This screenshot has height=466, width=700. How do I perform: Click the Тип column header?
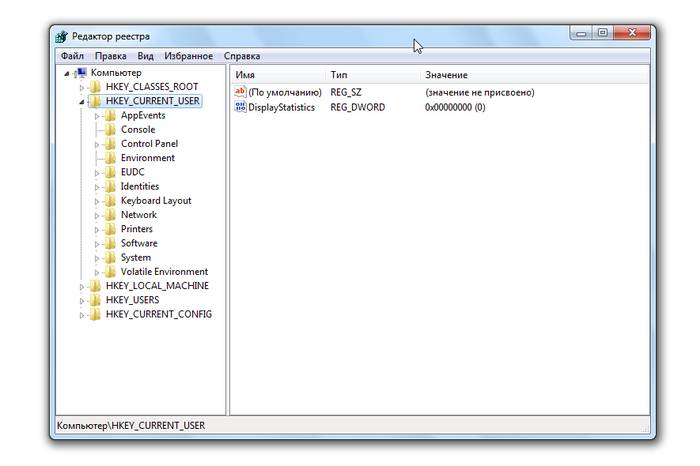point(339,75)
